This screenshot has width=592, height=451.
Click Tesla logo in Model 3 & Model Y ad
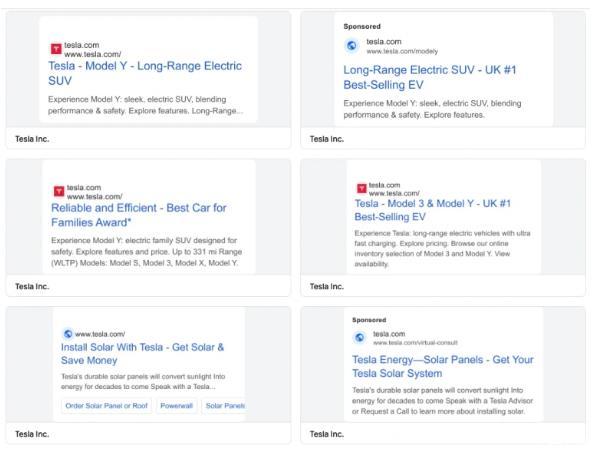point(362,188)
